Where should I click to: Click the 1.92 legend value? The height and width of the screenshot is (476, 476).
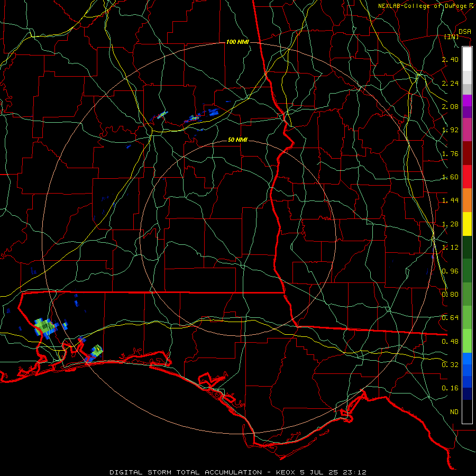pyautogui.click(x=450, y=130)
